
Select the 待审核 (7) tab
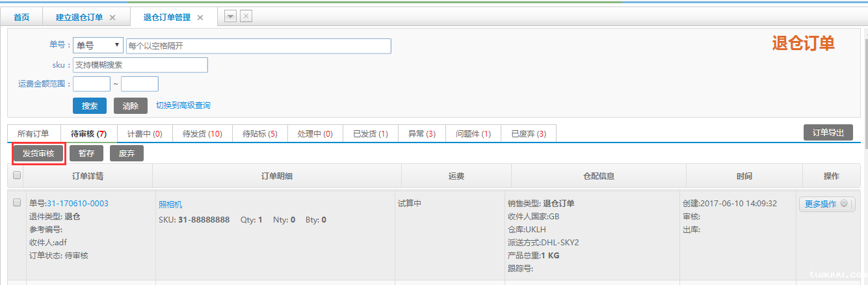[x=89, y=133]
